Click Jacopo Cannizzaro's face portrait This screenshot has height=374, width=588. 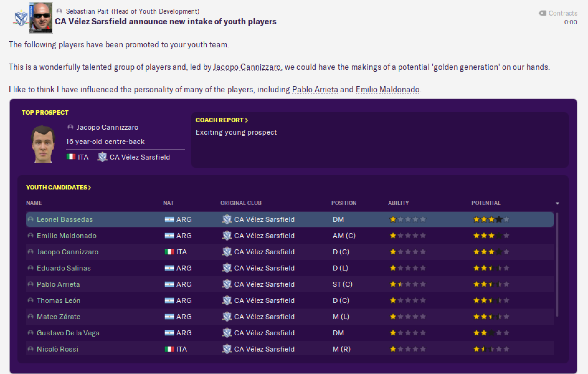43,144
